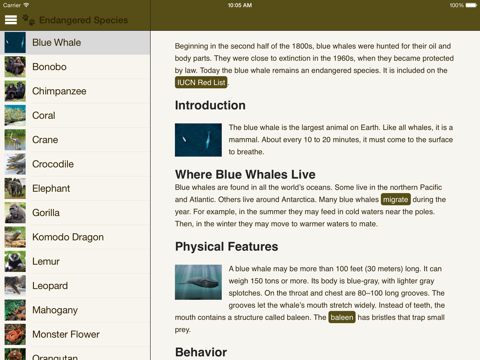Select Monster Flower in the species list
The width and height of the screenshot is (480, 360).
[75, 335]
